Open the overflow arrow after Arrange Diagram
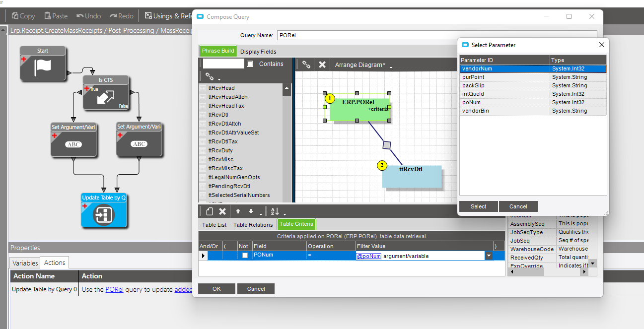 (391, 66)
